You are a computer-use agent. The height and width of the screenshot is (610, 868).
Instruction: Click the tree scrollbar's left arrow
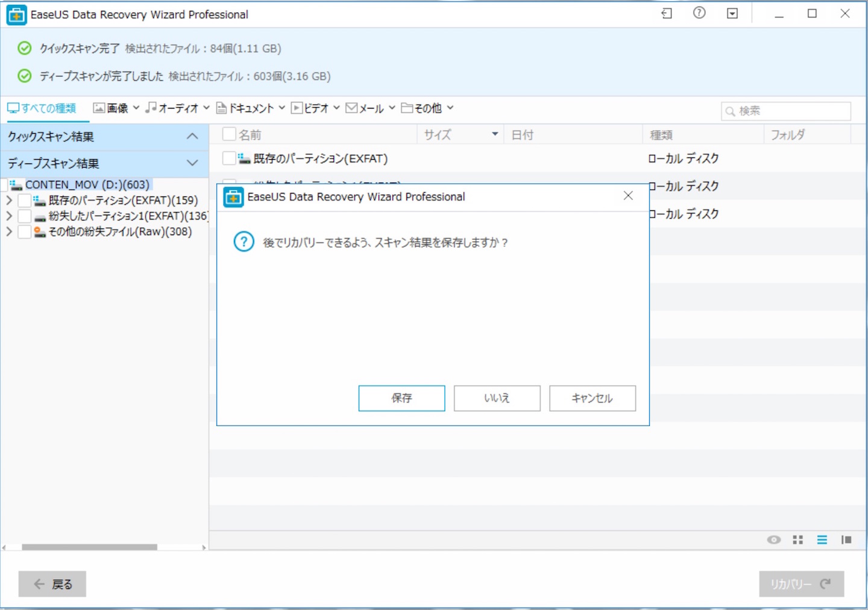coord(4,547)
